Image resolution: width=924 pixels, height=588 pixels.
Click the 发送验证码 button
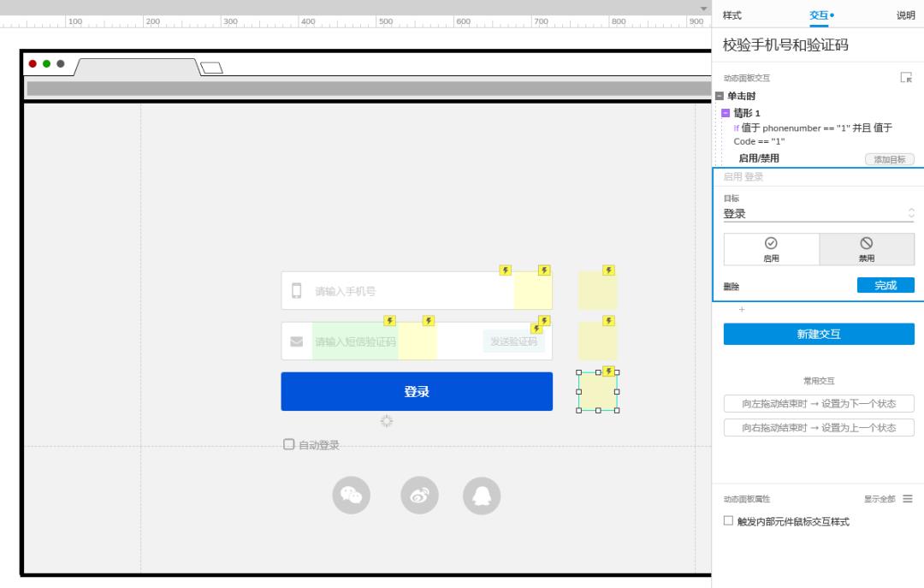513,342
